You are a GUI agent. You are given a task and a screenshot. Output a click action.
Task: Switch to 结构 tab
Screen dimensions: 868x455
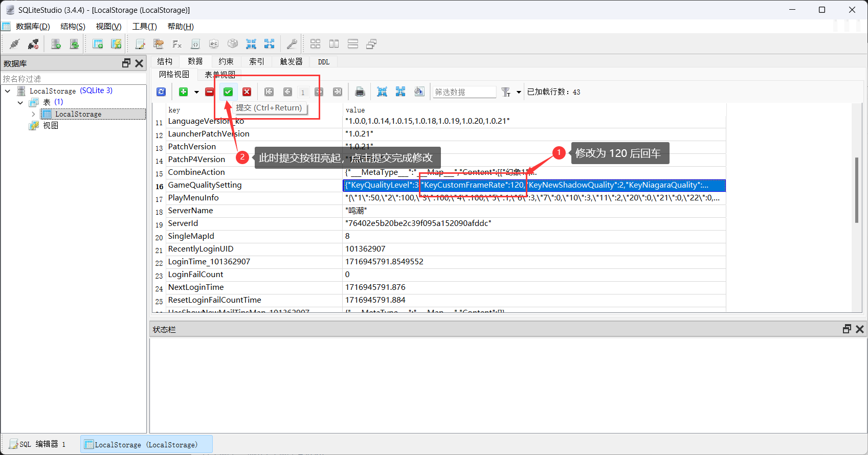pyautogui.click(x=165, y=61)
